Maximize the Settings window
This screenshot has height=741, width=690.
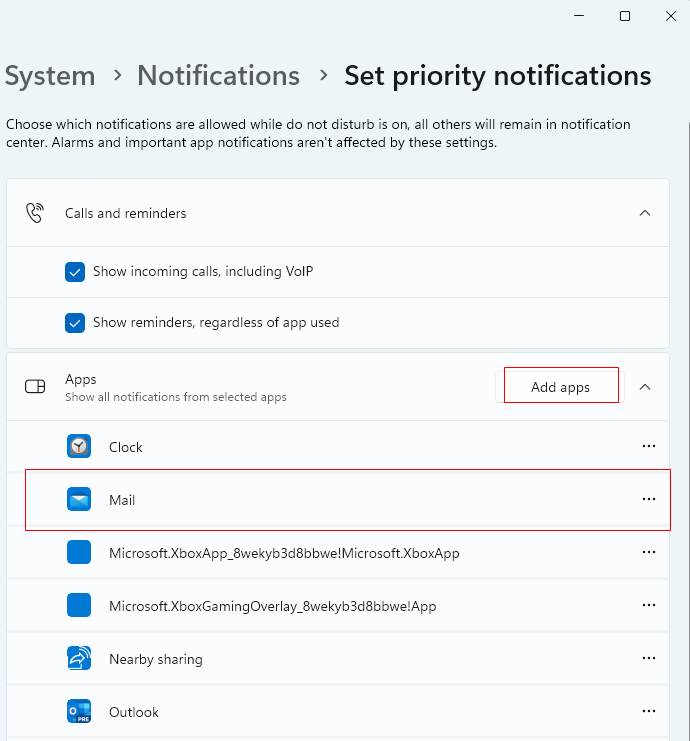pyautogui.click(x=625, y=16)
